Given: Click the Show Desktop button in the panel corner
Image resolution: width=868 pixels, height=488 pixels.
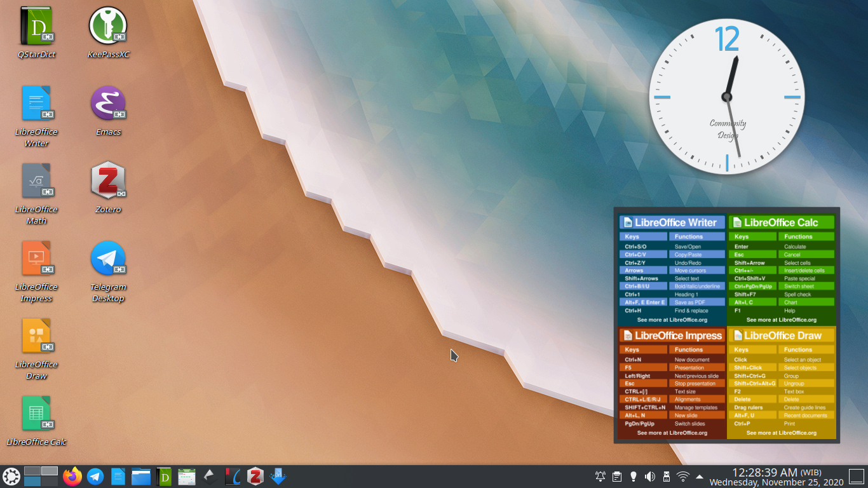Looking at the screenshot, I should coord(857,477).
